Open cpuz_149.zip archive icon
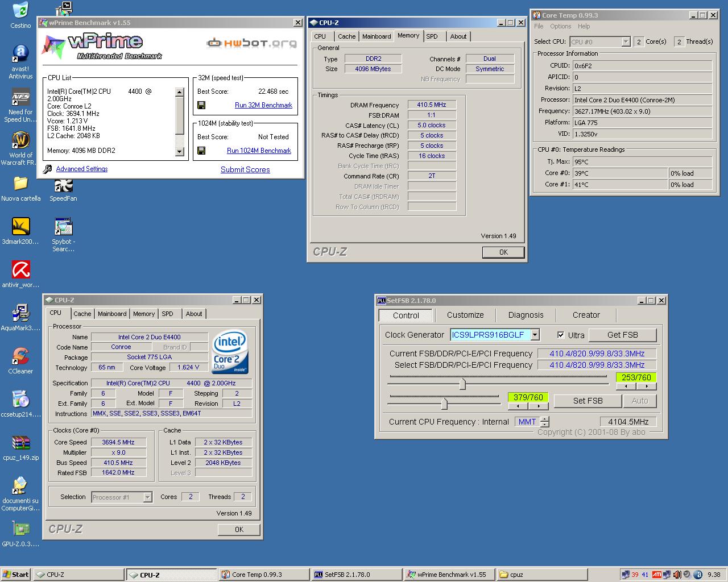The width and height of the screenshot is (728, 582). [x=20, y=448]
